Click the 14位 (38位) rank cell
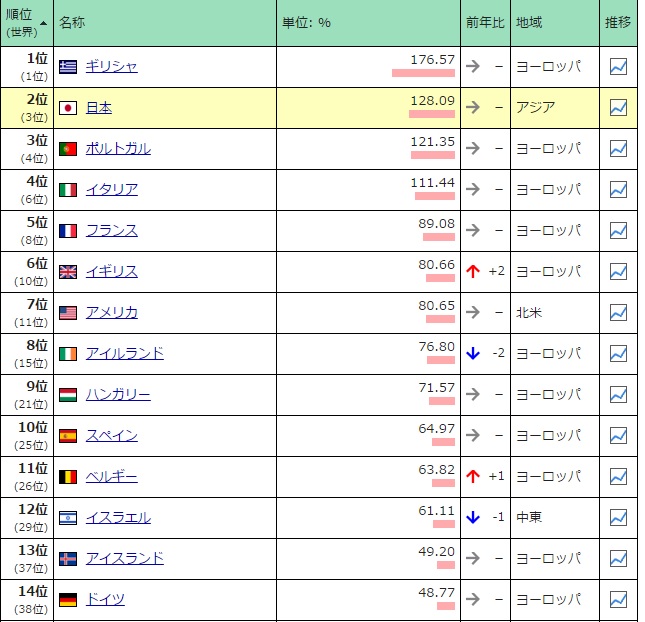This screenshot has height=622, width=645. pyautogui.click(x=27, y=600)
